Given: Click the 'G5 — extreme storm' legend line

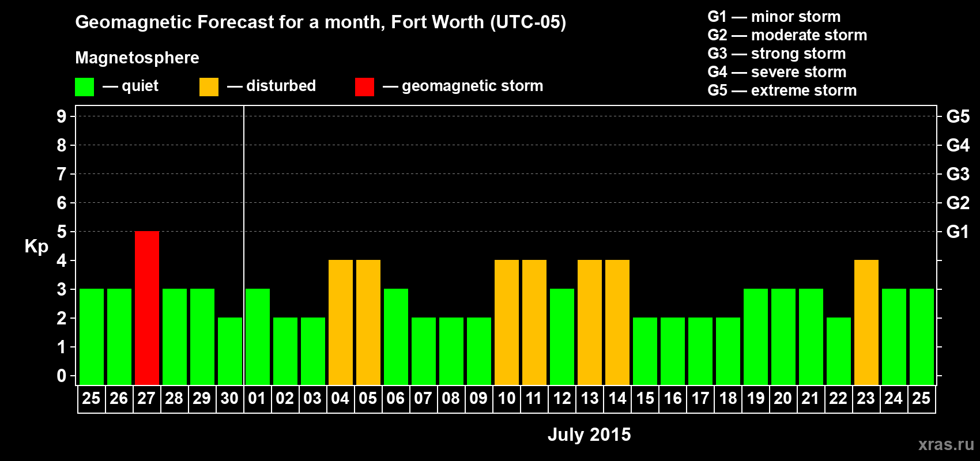Looking at the screenshot, I should click(x=782, y=90).
